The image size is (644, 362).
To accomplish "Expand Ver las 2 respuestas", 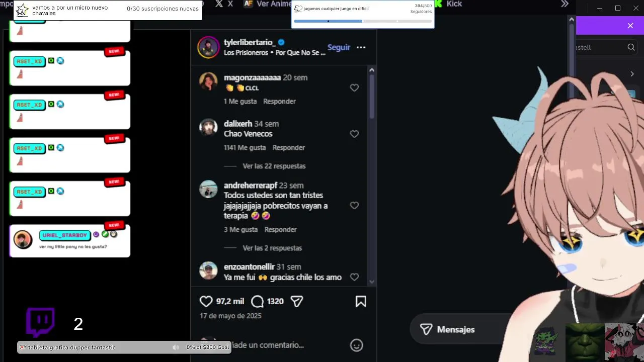I will [x=272, y=248].
